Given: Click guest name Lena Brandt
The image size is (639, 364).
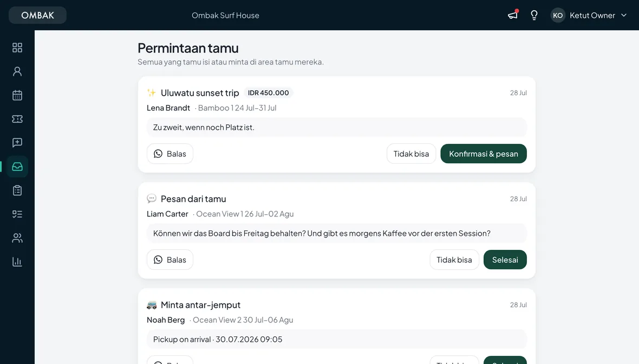Looking at the screenshot, I should point(168,108).
